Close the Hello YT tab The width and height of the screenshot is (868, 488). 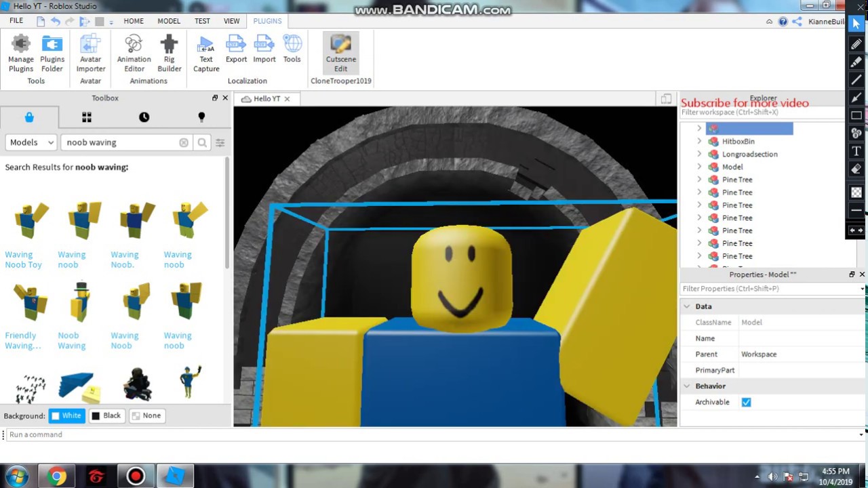(287, 99)
